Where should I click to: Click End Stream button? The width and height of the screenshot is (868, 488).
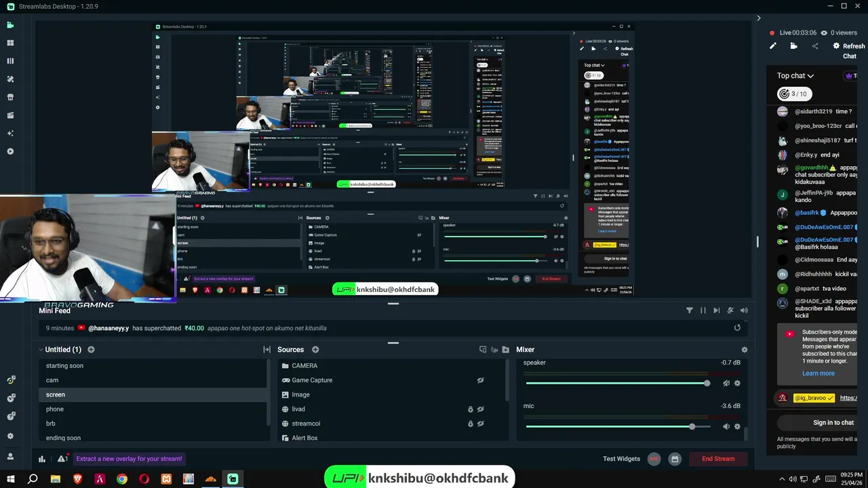(x=718, y=459)
